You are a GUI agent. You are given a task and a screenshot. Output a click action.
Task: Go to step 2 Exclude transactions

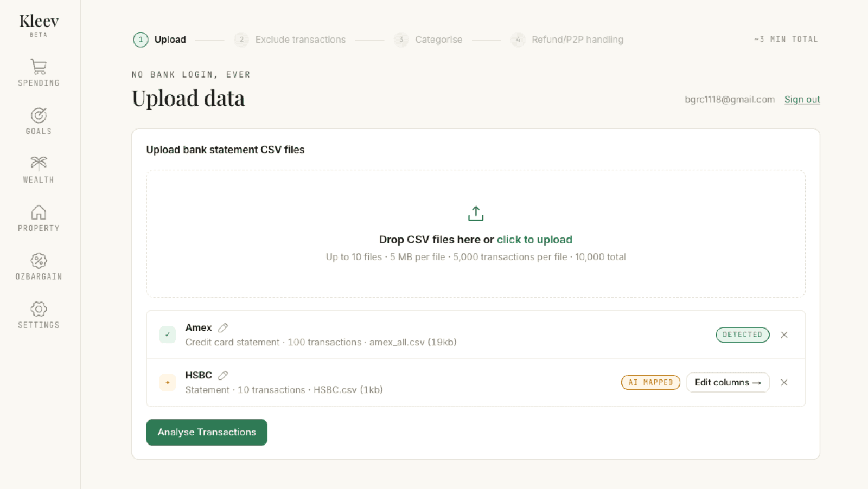point(290,40)
